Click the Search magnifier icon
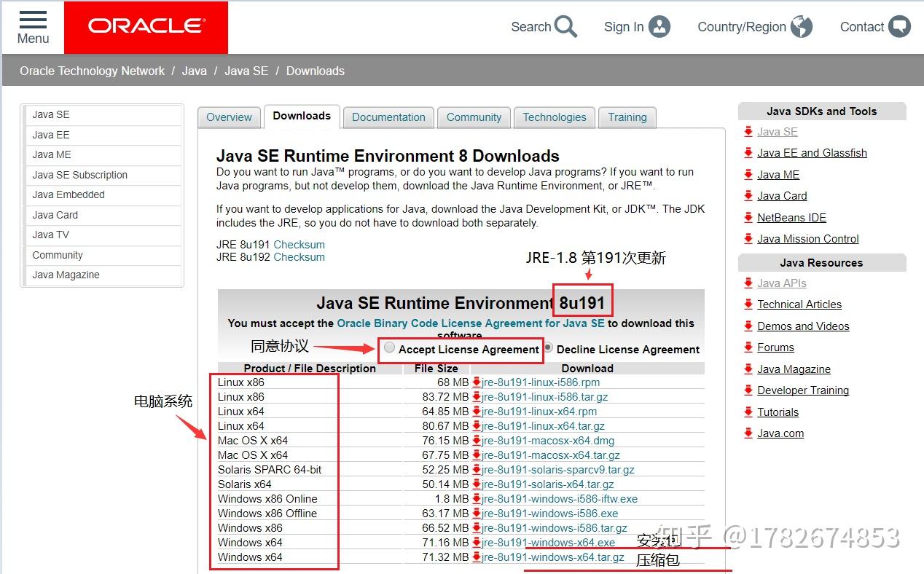The width and height of the screenshot is (924, 574). pyautogui.click(x=565, y=27)
